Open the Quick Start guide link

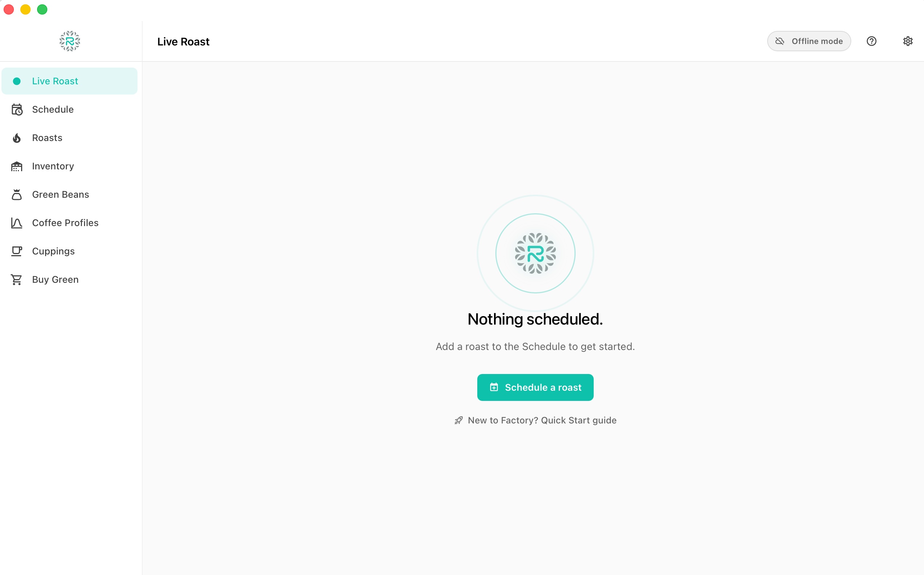(542, 420)
